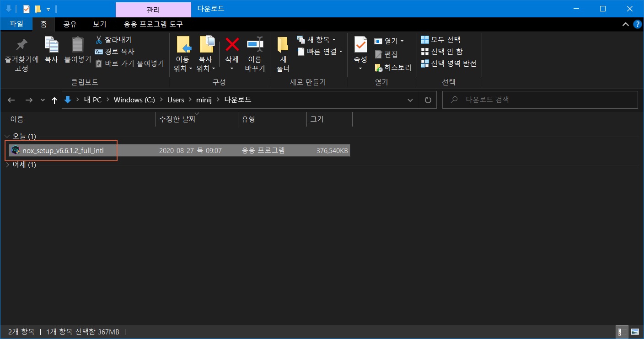
Task: Sort by the Size (크기) column header
Action: (x=329, y=119)
